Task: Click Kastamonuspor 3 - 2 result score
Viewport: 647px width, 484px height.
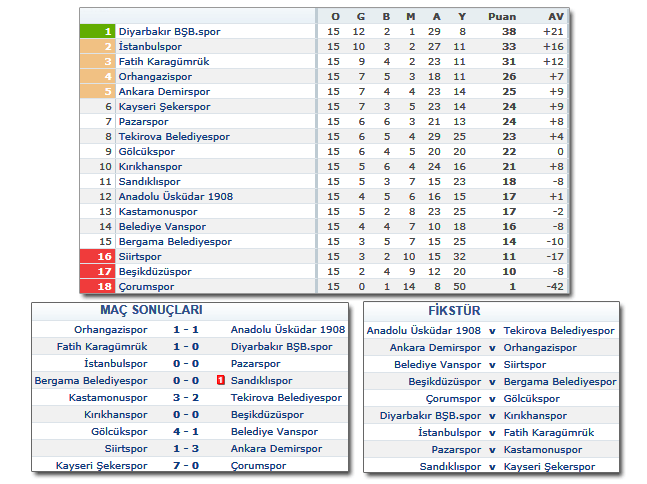Action: (189, 398)
